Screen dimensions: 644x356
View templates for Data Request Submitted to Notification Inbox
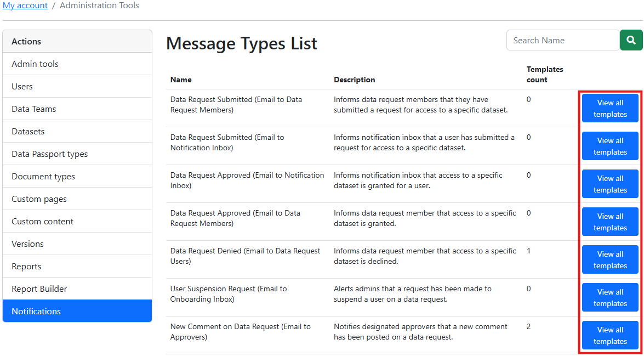click(x=610, y=146)
